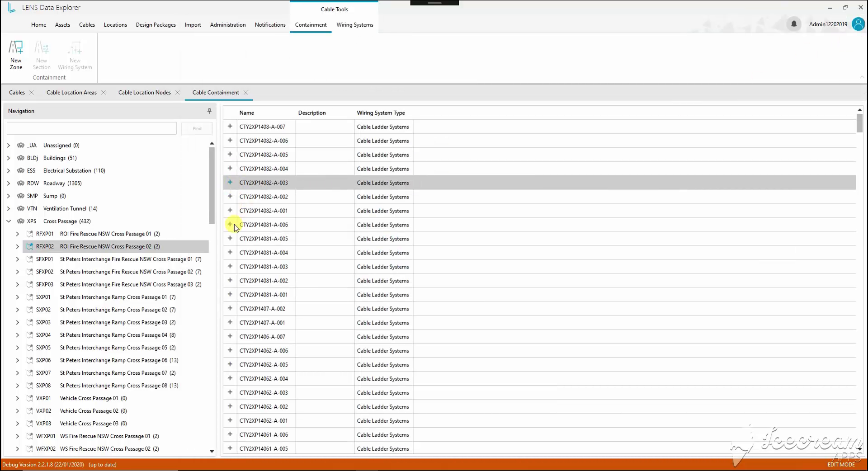Image resolution: width=868 pixels, height=471 pixels.
Task: Open the Design Packages menu
Action: click(156, 25)
